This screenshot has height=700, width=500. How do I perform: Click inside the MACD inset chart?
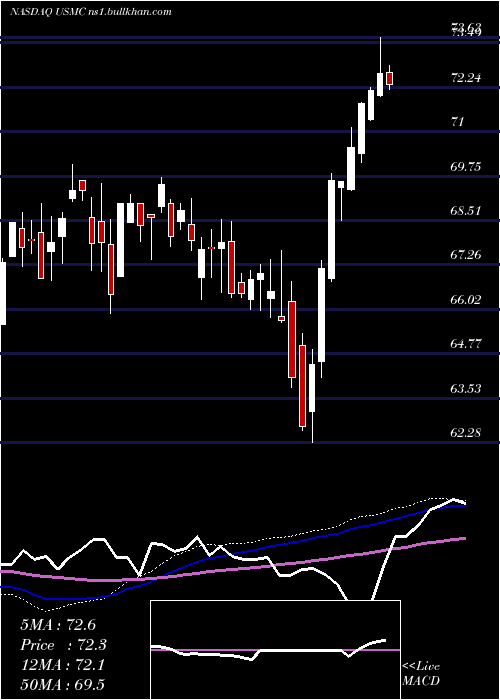pyautogui.click(x=275, y=650)
